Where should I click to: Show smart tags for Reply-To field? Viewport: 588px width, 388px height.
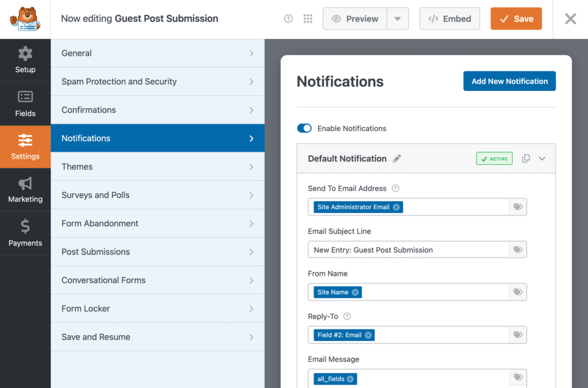518,335
